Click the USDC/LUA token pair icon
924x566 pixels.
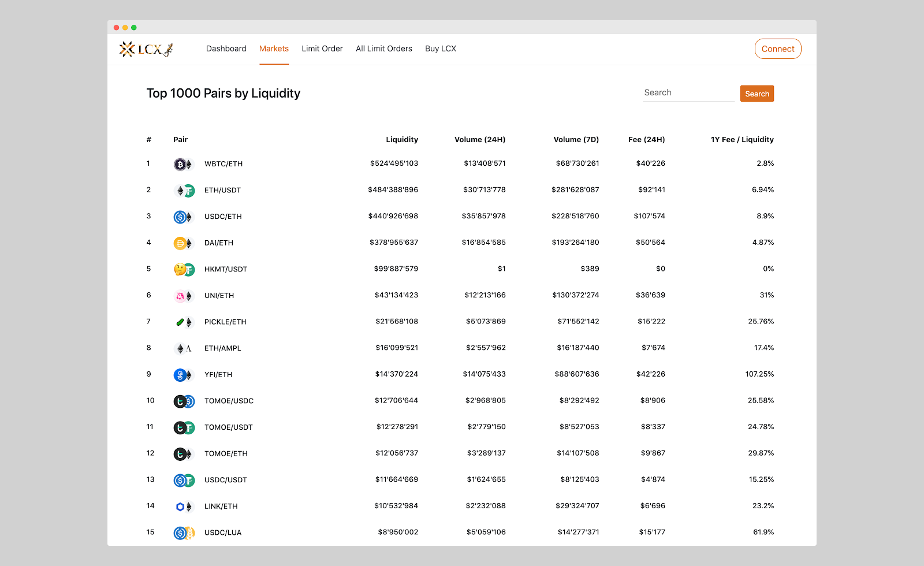point(184,533)
